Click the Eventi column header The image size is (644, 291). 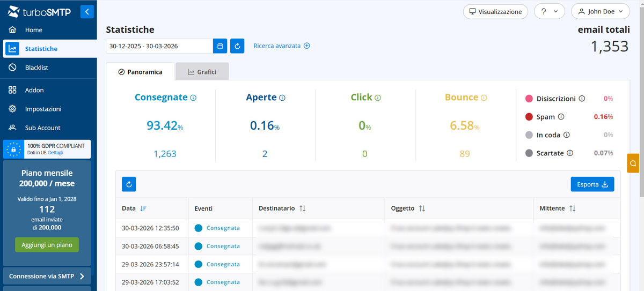click(x=204, y=208)
